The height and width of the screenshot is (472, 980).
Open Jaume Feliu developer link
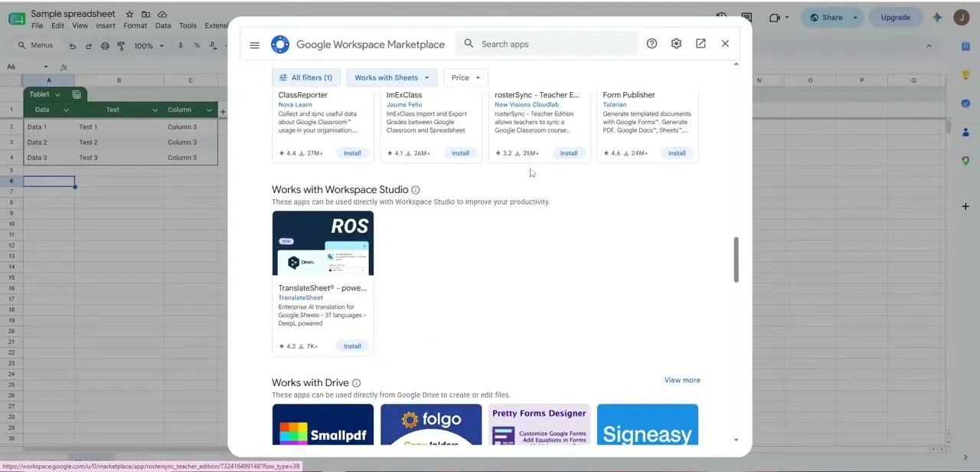(x=404, y=105)
